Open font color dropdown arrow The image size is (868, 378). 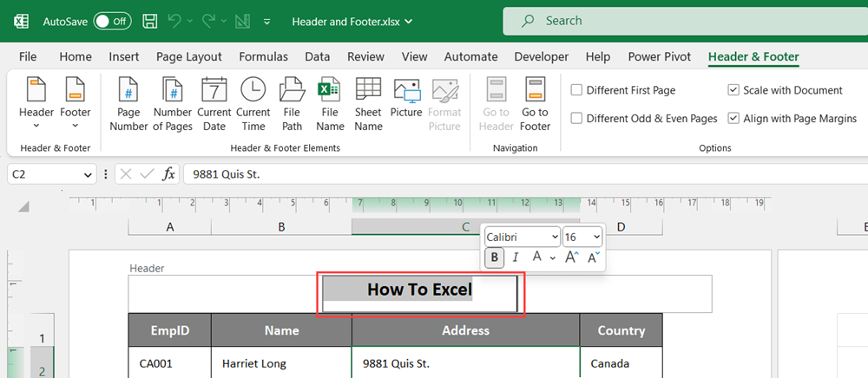(552, 258)
